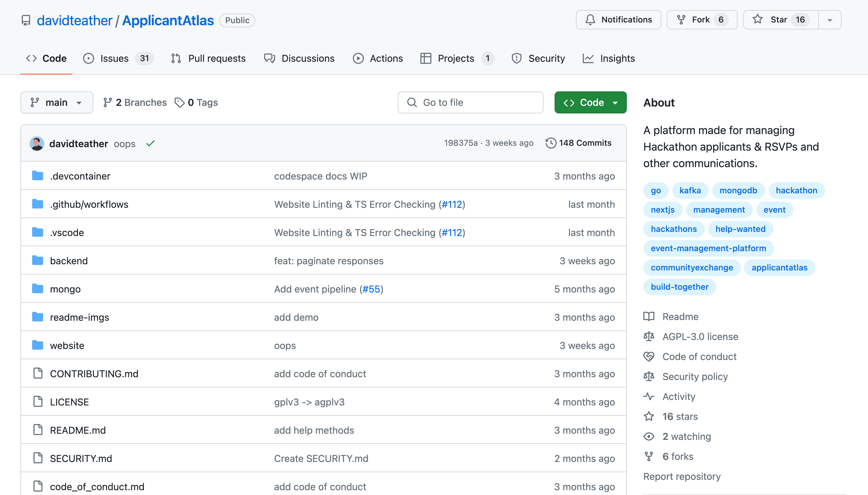The width and height of the screenshot is (868, 495).
Task: Select the build-together topic tag
Action: point(679,287)
